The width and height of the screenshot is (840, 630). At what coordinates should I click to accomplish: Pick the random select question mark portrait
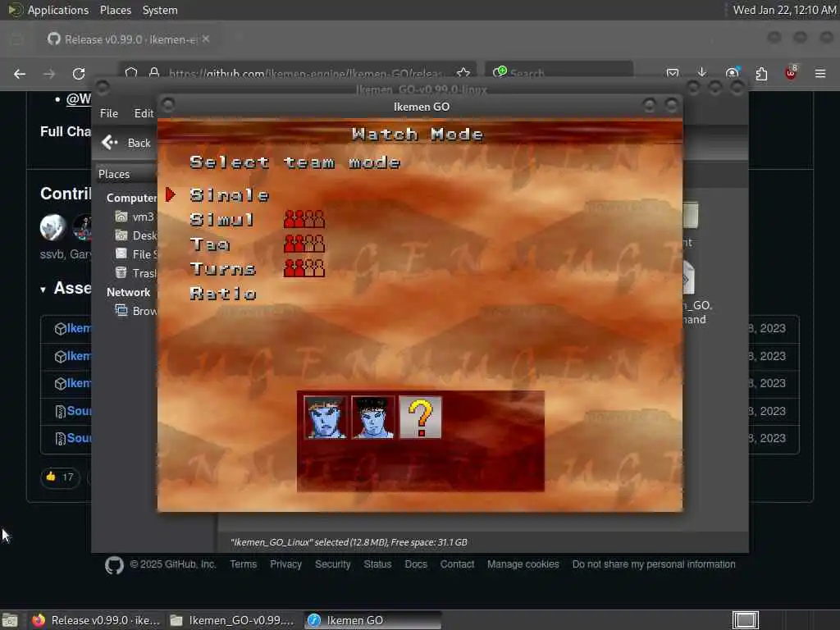click(x=421, y=418)
